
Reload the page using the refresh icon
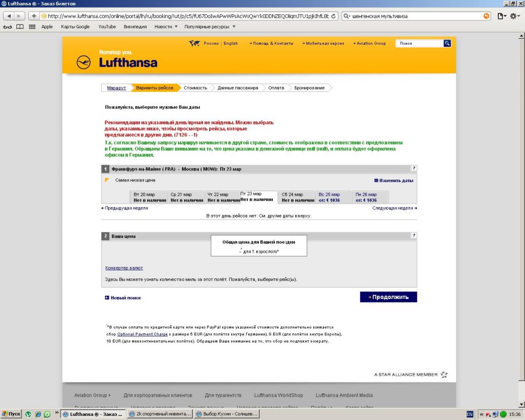[333, 16]
